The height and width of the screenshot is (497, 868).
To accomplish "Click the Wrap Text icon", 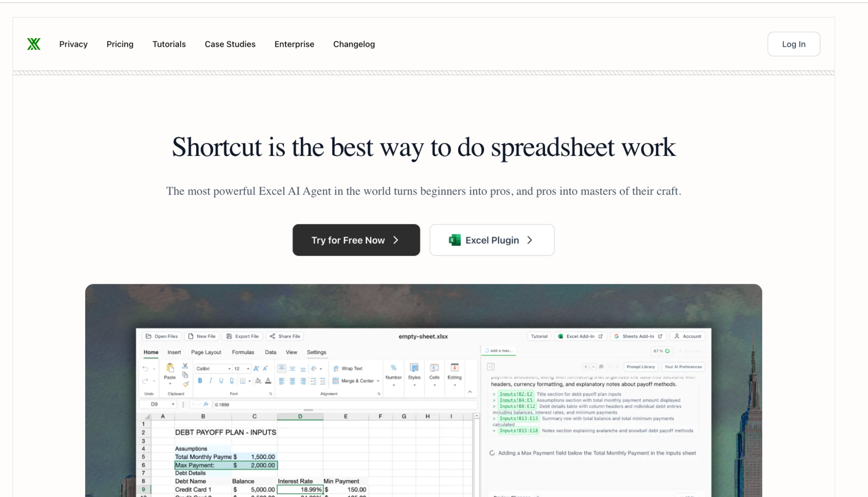I will click(336, 368).
